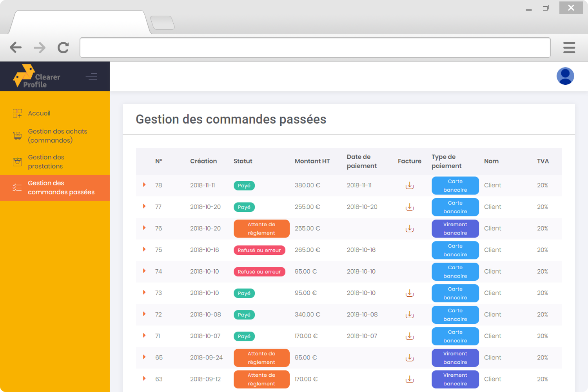Click Carte bancaire badge of order 77
The image size is (588, 392).
coord(455,207)
